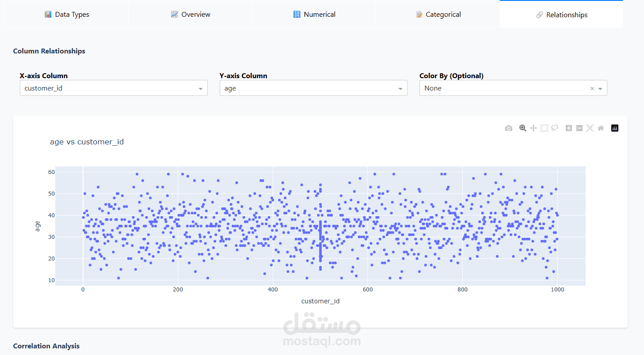Open the Color By dropdown arrow
The height and width of the screenshot is (355, 644).
[x=600, y=89]
